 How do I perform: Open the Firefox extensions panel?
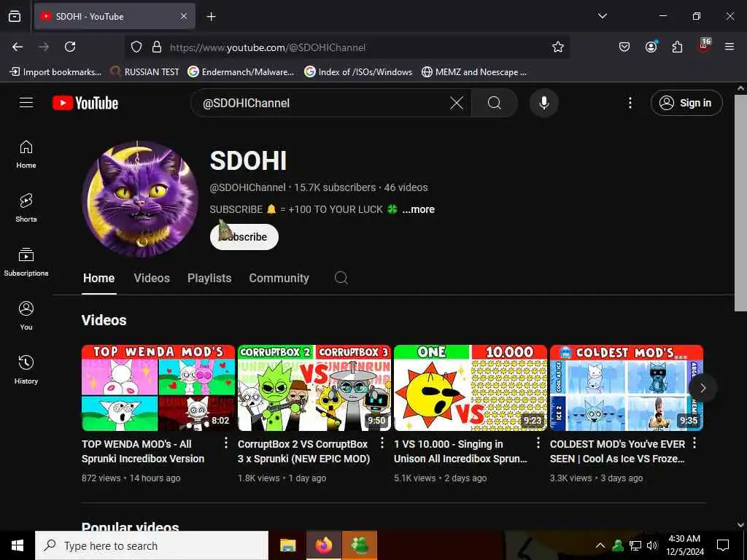coord(677,47)
